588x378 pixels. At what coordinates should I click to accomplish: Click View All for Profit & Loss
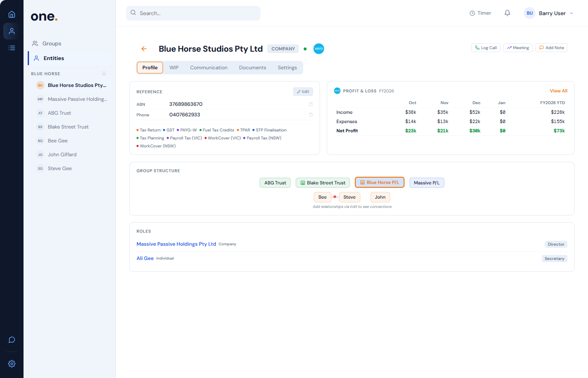[559, 91]
